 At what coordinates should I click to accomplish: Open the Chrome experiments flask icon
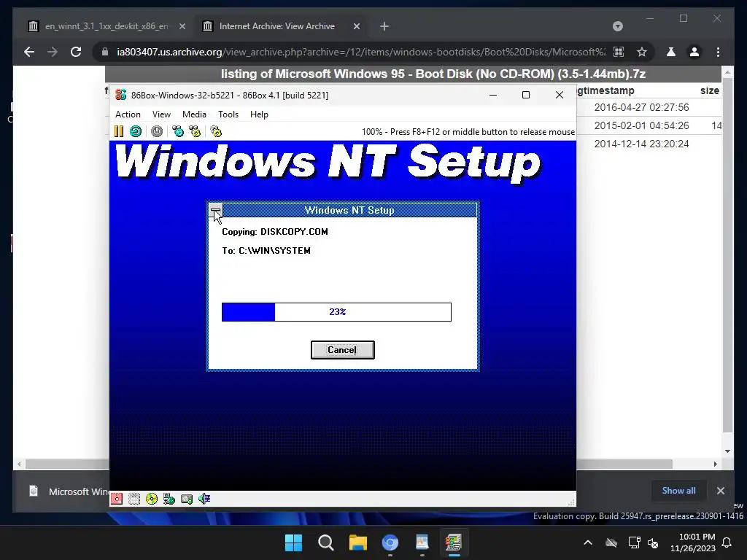(671, 52)
